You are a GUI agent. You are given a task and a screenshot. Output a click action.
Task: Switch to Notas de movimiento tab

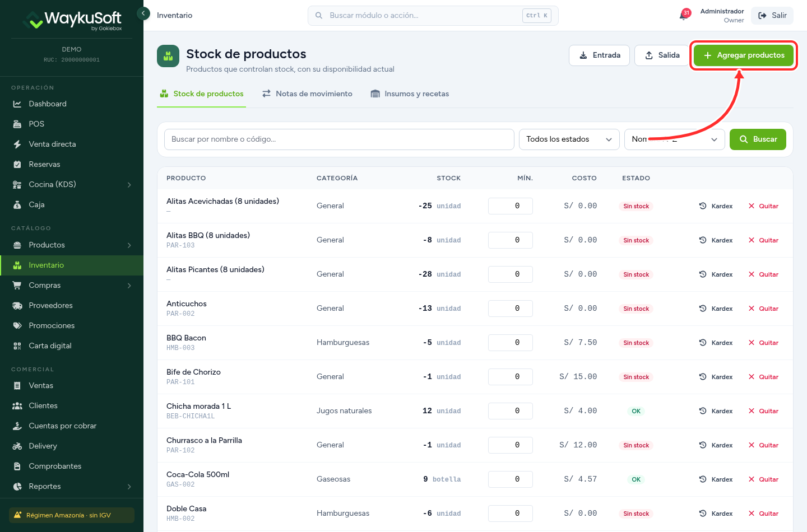[x=307, y=94]
